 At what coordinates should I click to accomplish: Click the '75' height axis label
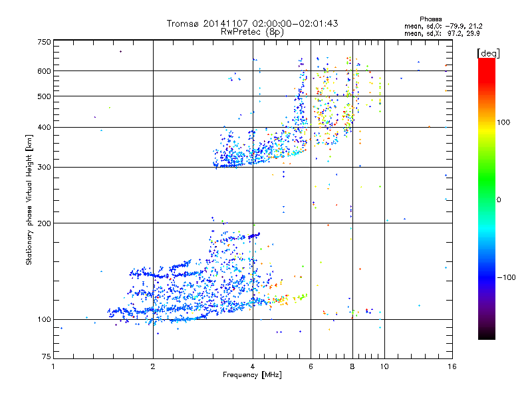(x=47, y=356)
